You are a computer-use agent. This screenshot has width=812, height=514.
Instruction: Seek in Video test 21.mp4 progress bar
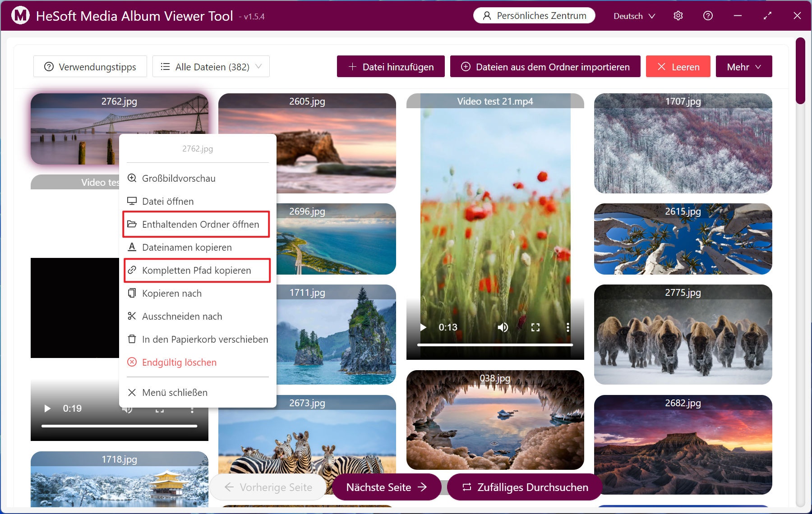(495, 345)
